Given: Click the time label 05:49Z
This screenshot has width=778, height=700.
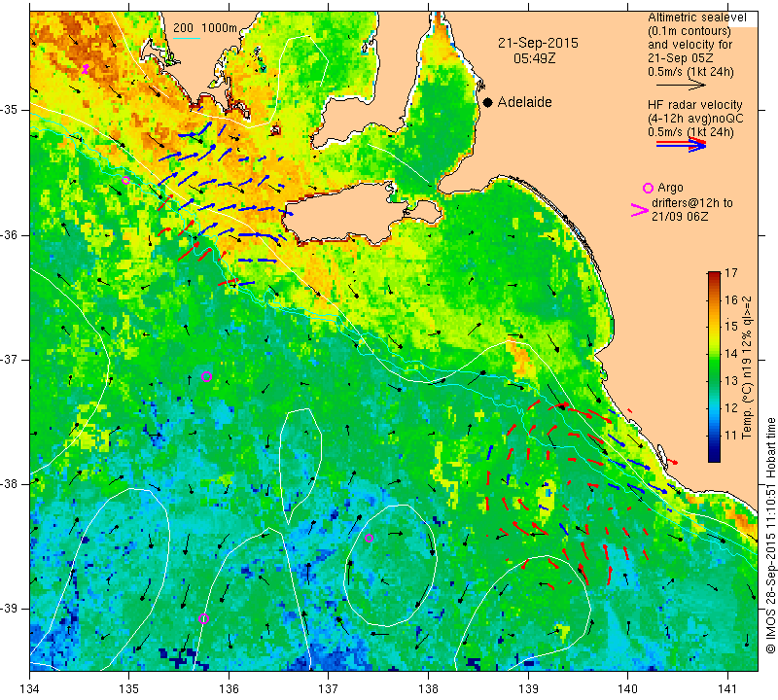Looking at the screenshot, I should (x=534, y=58).
